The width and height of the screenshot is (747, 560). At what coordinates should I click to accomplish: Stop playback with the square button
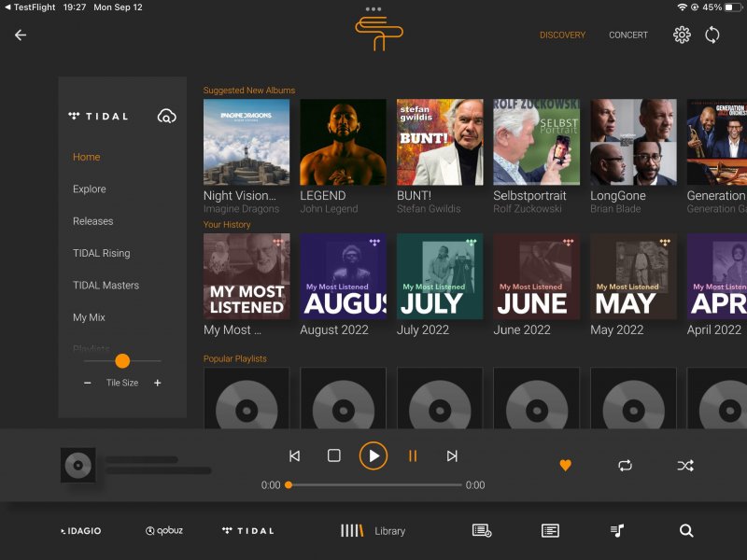click(334, 455)
